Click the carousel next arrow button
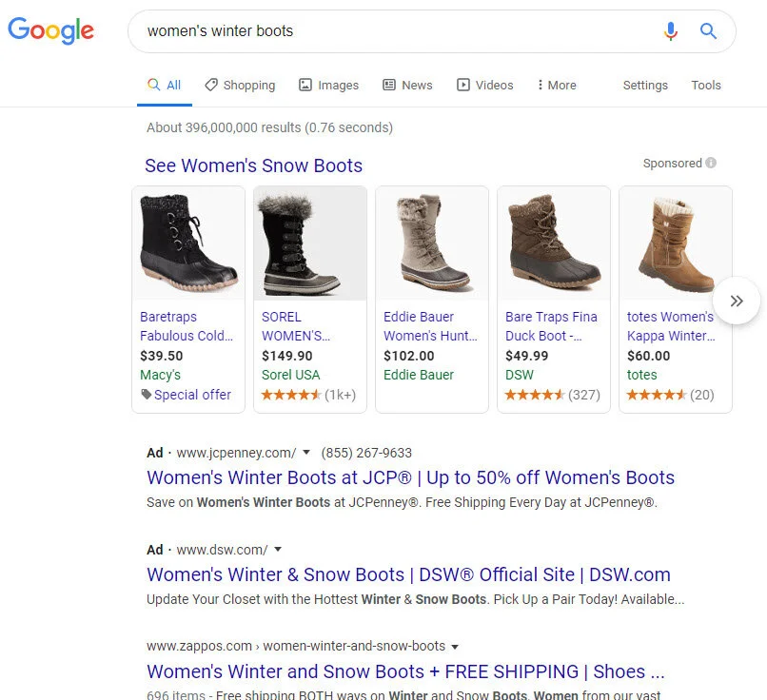This screenshot has width=767, height=700. pos(736,301)
